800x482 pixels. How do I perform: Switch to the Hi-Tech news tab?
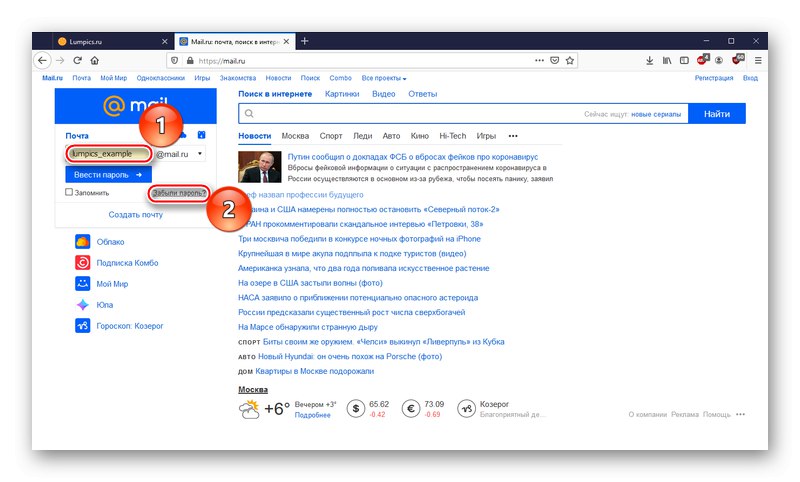click(x=453, y=136)
